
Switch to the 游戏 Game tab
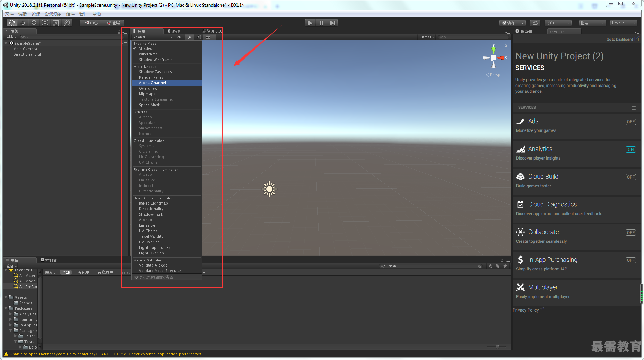click(x=174, y=31)
